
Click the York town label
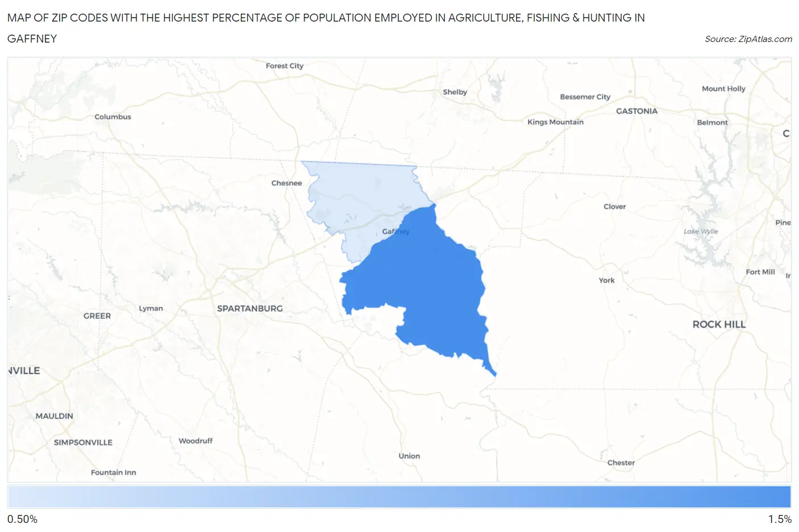tap(606, 280)
